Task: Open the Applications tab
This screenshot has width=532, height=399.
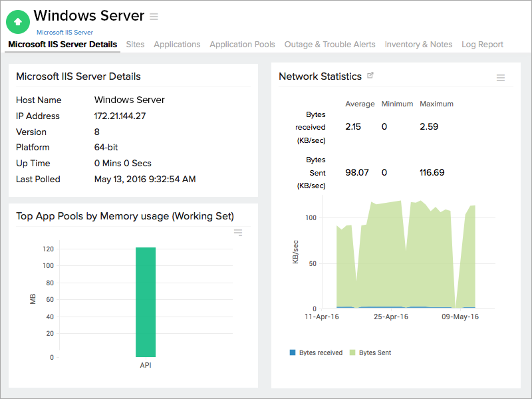Action: point(177,45)
